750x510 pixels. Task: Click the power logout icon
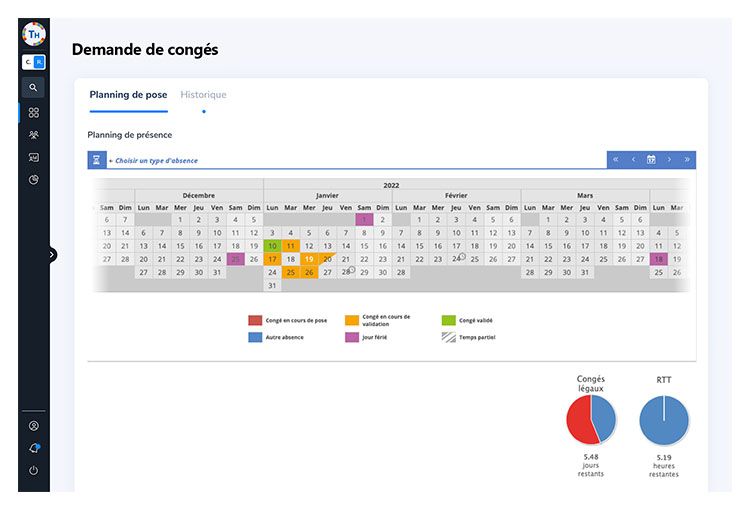click(33, 470)
